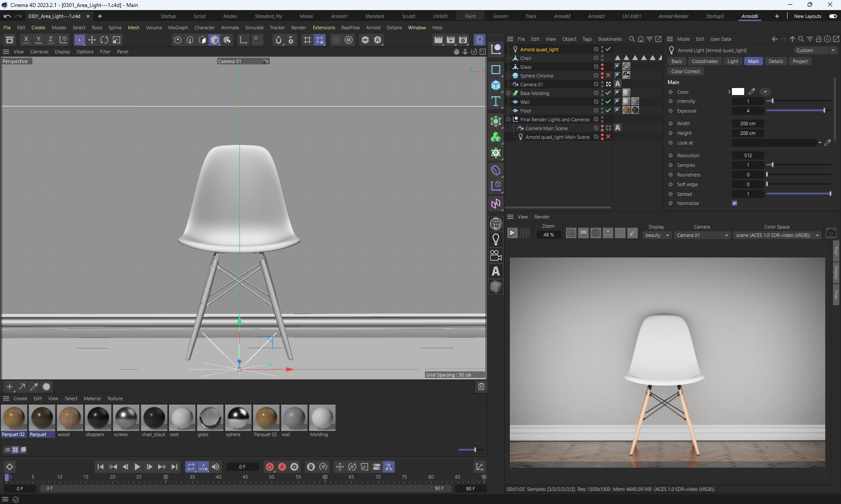Click the Cube primitive icon
Image resolution: width=841 pixels, height=504 pixels.
click(x=496, y=85)
